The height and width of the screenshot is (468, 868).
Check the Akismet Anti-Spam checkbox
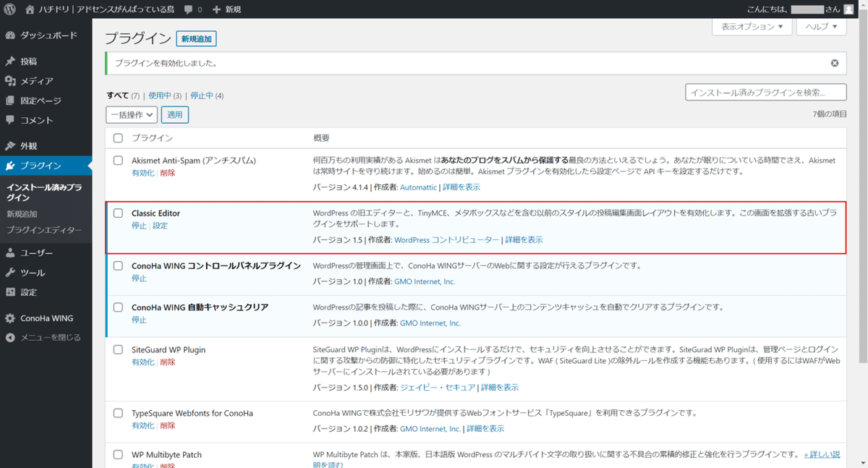(x=118, y=160)
